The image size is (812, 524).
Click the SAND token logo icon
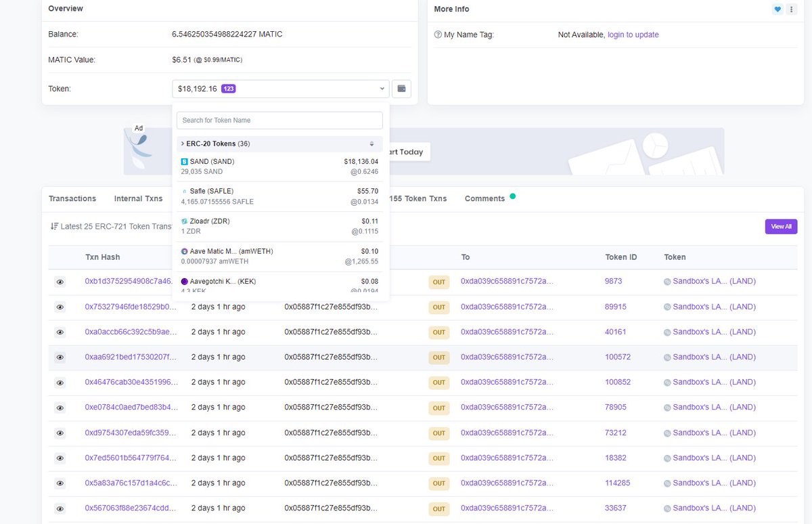click(184, 162)
